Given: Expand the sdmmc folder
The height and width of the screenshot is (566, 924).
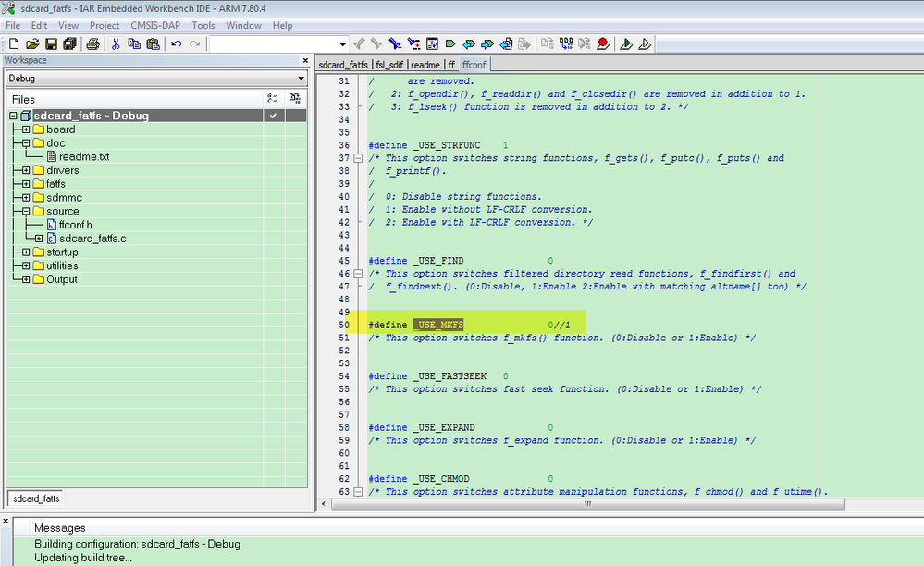Looking at the screenshot, I should pos(26,197).
